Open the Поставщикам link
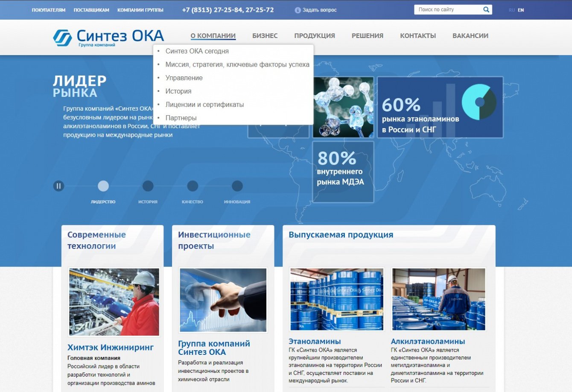Screen dimensions: 572x392 click(91, 10)
